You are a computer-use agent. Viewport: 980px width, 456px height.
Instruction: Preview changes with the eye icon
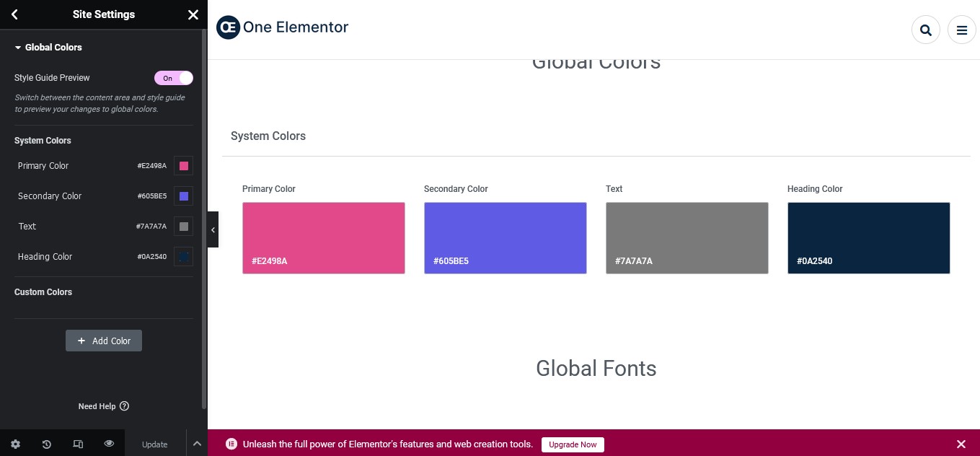(x=109, y=444)
